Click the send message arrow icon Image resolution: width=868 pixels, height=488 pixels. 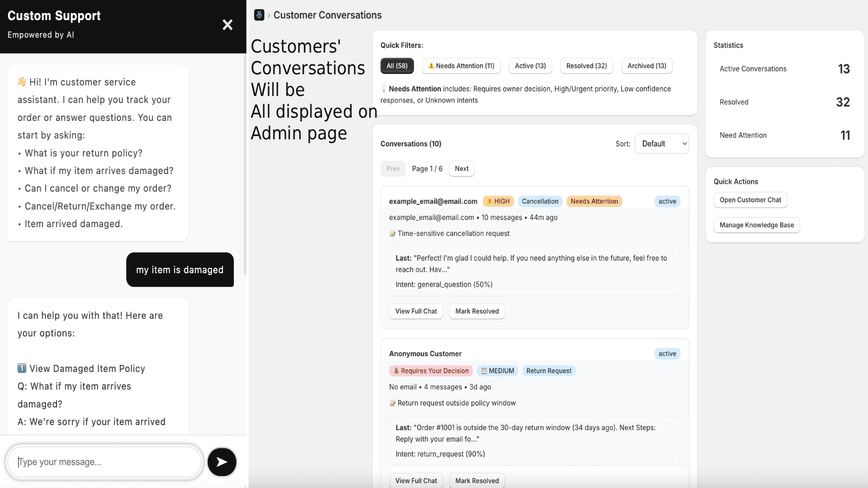(221, 462)
